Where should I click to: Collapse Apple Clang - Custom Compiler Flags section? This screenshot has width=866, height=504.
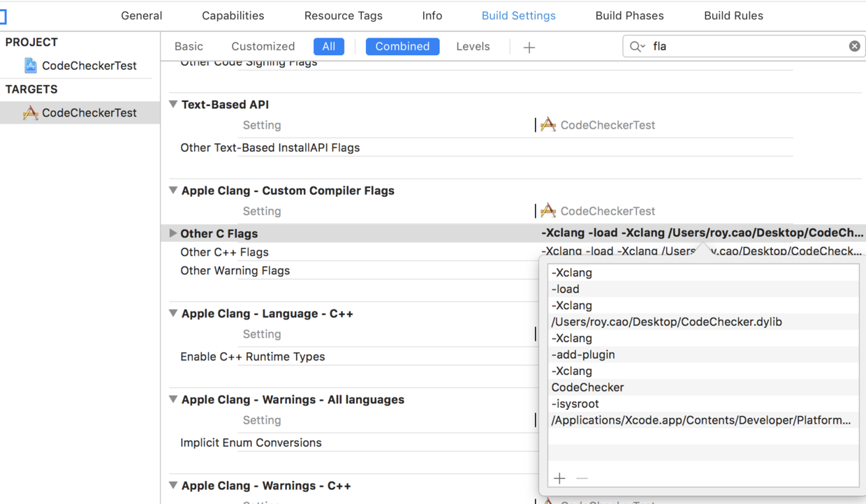tap(173, 191)
